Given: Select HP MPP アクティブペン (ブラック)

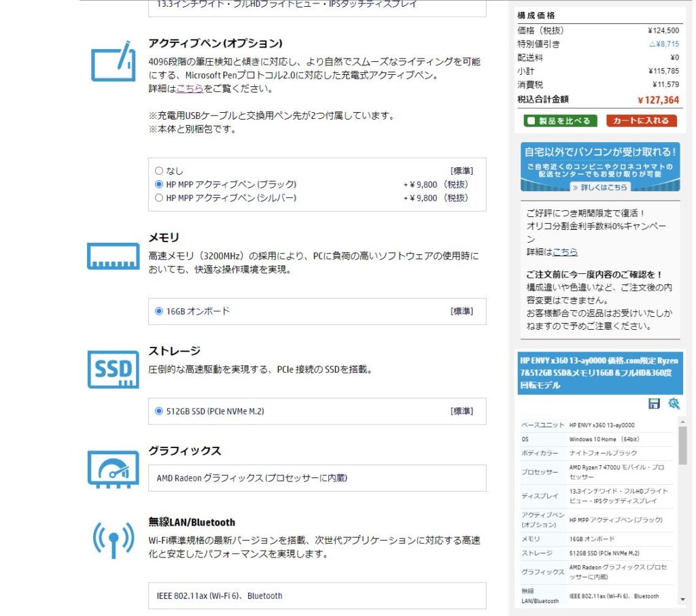Looking at the screenshot, I should click(x=159, y=184).
